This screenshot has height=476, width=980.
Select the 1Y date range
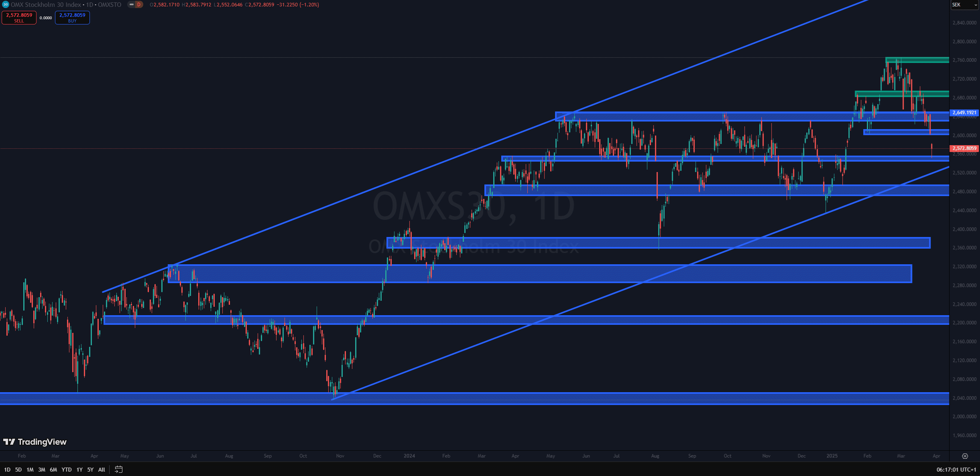[79, 470]
